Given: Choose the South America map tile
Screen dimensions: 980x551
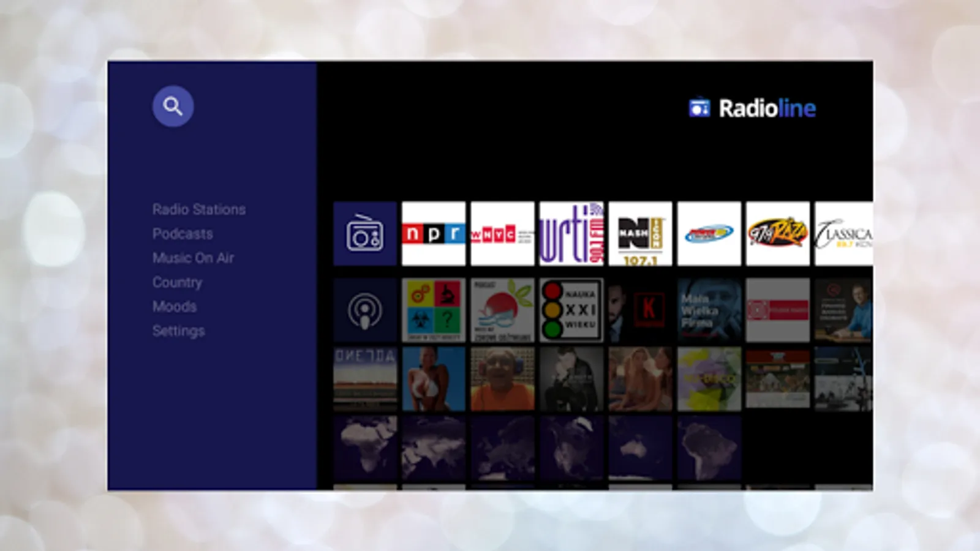Looking at the screenshot, I should pos(709,448).
